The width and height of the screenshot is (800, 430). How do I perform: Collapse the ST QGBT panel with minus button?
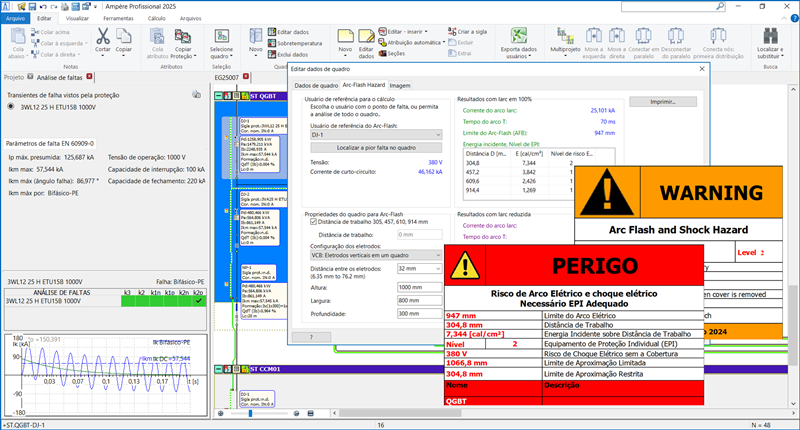pyautogui.click(x=218, y=96)
